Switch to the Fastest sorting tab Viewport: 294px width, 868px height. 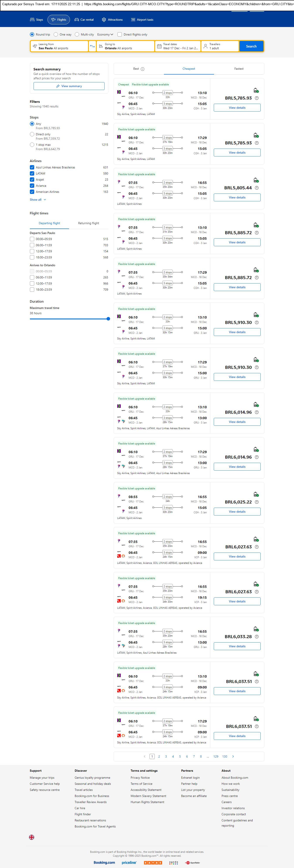click(x=239, y=69)
